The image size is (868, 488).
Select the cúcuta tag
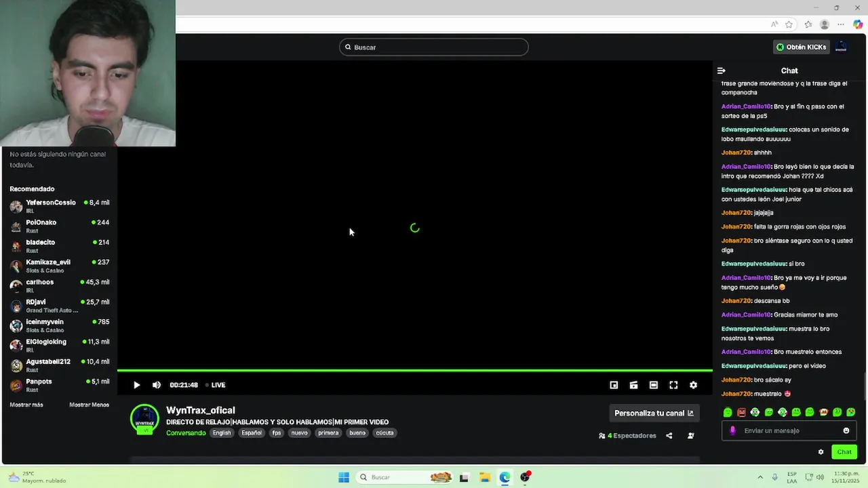click(x=384, y=433)
